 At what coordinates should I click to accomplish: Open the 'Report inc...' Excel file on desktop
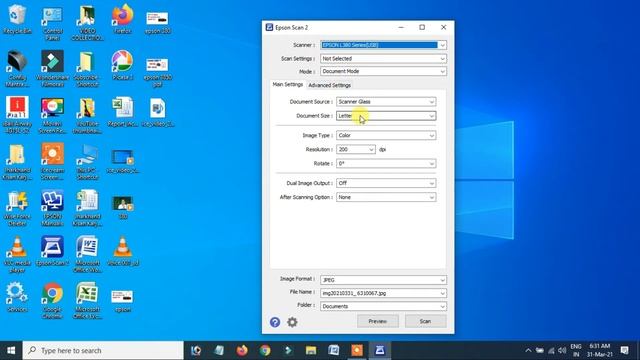point(122,112)
